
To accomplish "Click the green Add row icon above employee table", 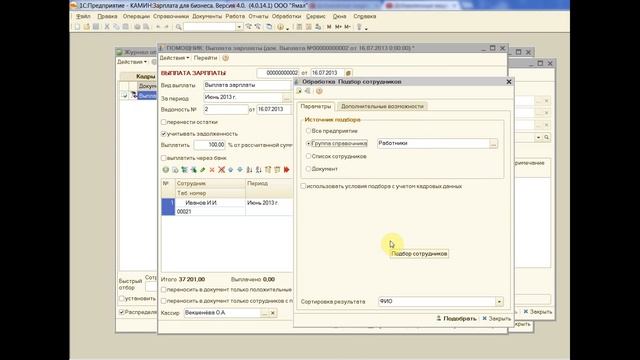I will click(x=165, y=170).
